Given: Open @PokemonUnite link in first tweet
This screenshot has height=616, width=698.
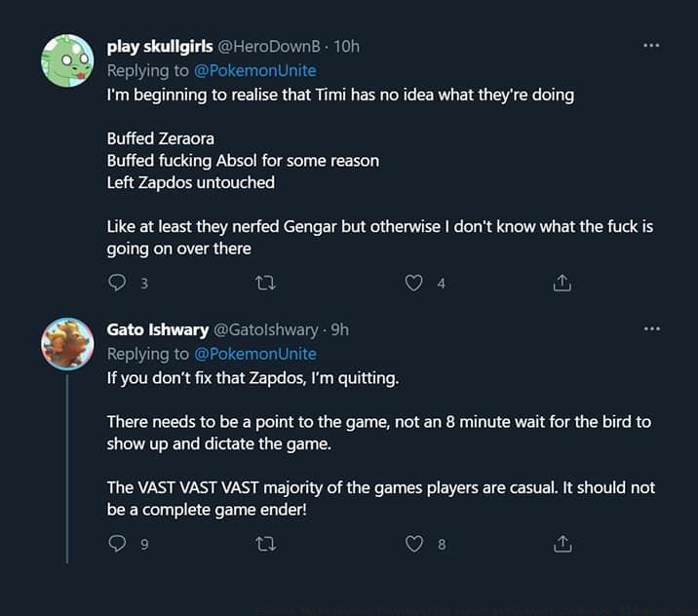Looking at the screenshot, I should click(255, 70).
